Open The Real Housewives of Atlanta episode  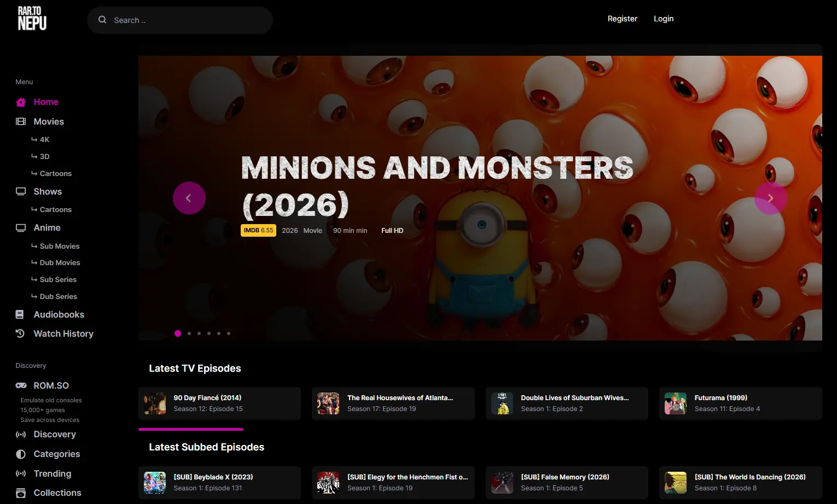coord(393,403)
